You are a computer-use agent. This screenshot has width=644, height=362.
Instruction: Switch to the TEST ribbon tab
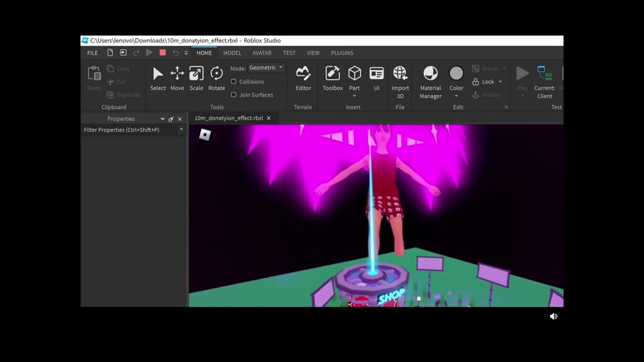(289, 53)
